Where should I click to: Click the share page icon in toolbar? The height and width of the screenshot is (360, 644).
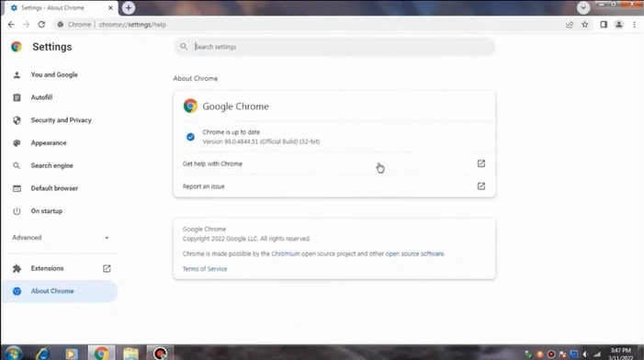click(570, 25)
